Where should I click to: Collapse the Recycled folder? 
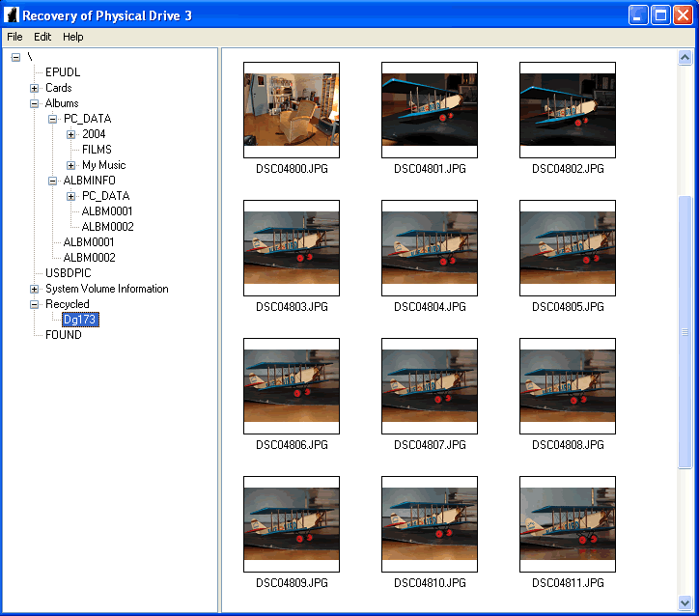point(35,305)
